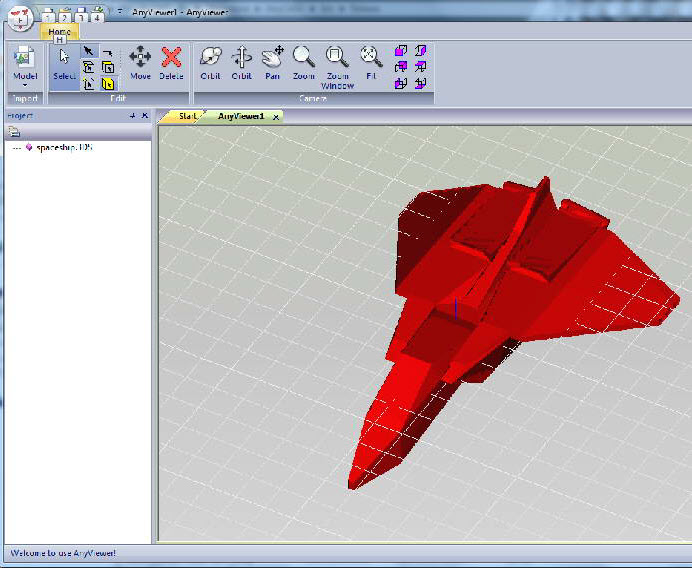Open the quick access toolbar customize dropdown
Screen dimensions: 692x570
tap(119, 12)
